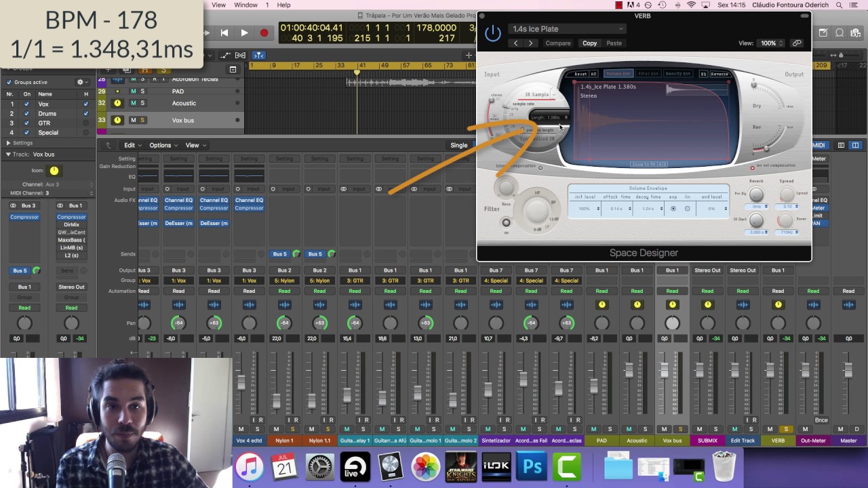
Task: Open iLok License Manager in the Dock
Action: [496, 466]
